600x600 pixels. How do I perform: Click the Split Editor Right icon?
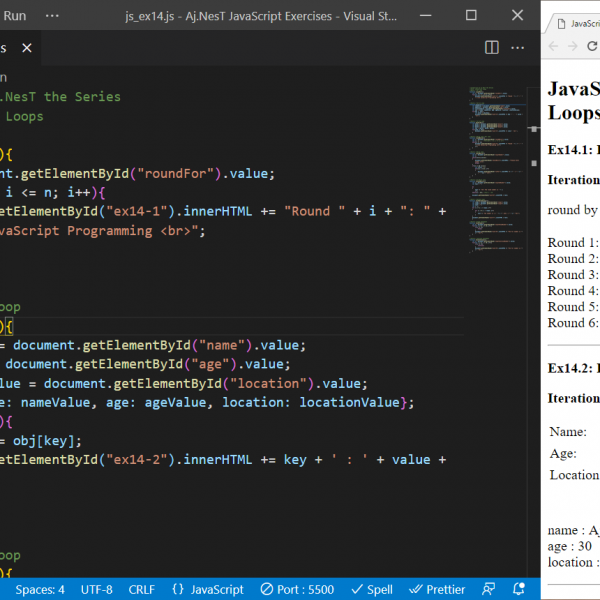pyautogui.click(x=491, y=47)
